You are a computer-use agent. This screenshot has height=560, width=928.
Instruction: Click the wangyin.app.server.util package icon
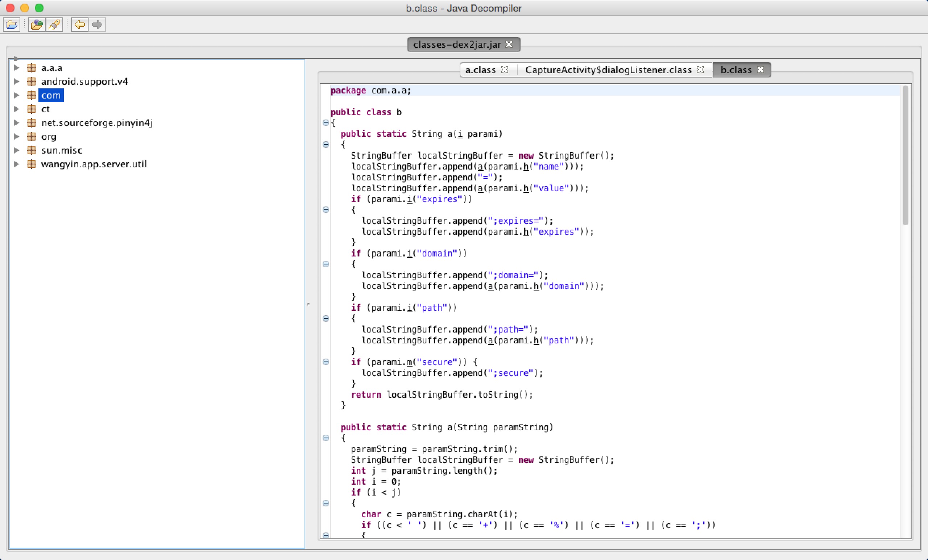[x=32, y=164]
